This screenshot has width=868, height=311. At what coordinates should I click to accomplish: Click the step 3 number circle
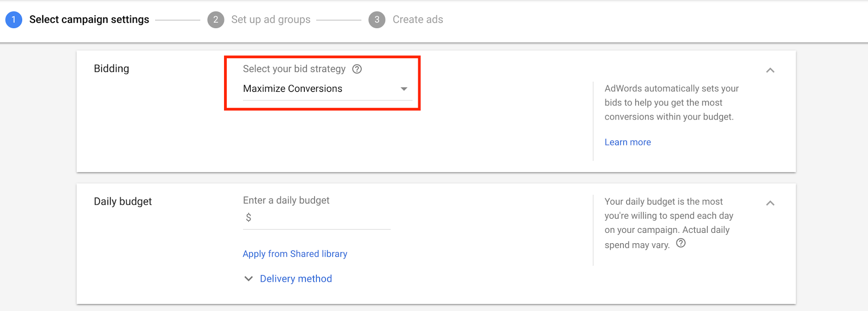coord(376,20)
